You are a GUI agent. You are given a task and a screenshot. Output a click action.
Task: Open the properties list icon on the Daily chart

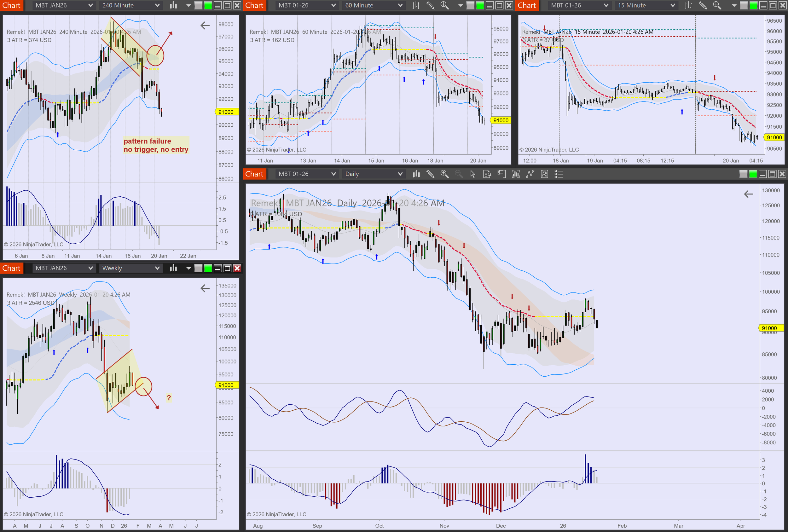point(559,174)
